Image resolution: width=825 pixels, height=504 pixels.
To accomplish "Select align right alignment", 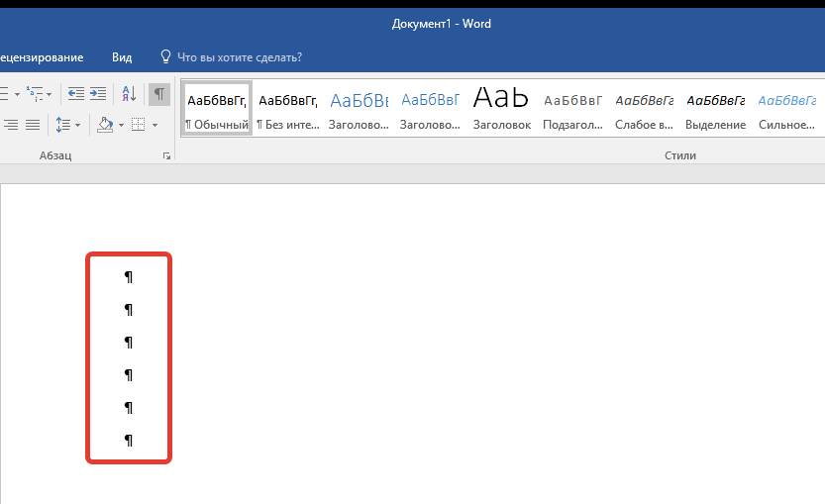I will pyautogui.click(x=11, y=125).
